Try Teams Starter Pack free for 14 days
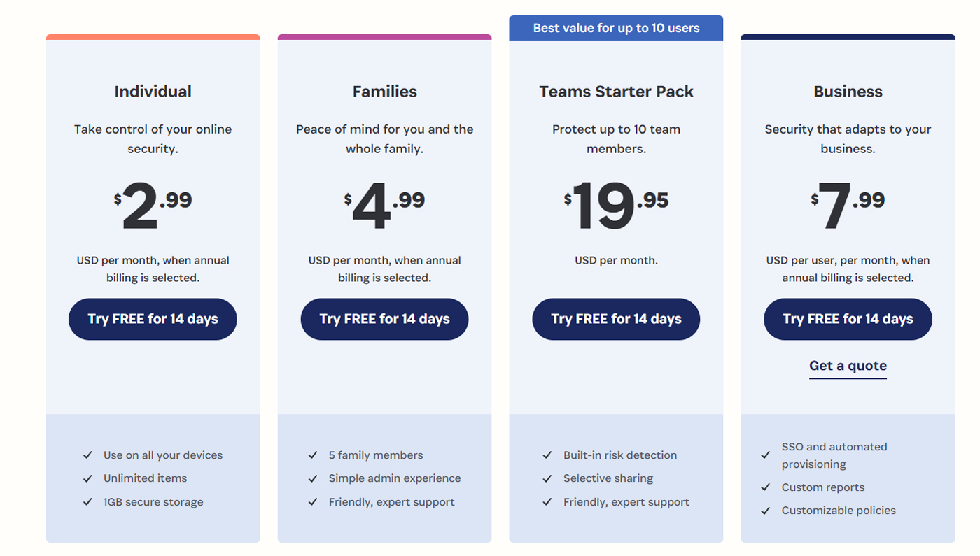 tap(616, 319)
